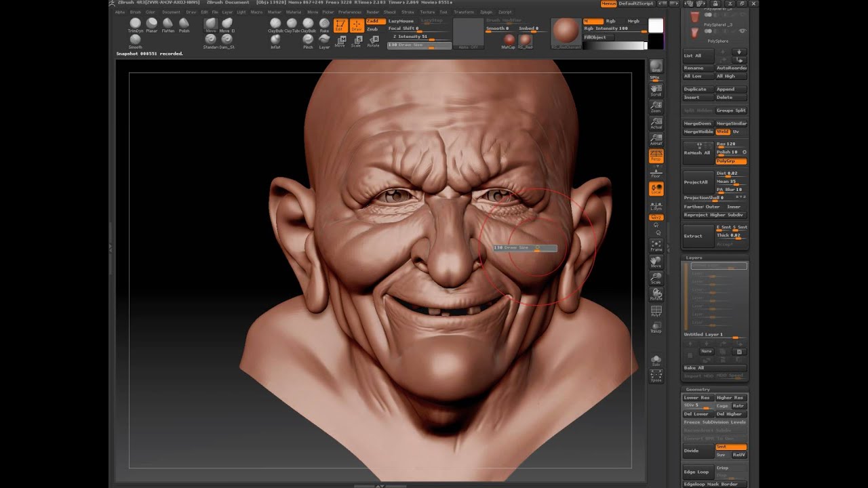Open the MatCap material sphere
This screenshot has height=488, width=868.
509,41
